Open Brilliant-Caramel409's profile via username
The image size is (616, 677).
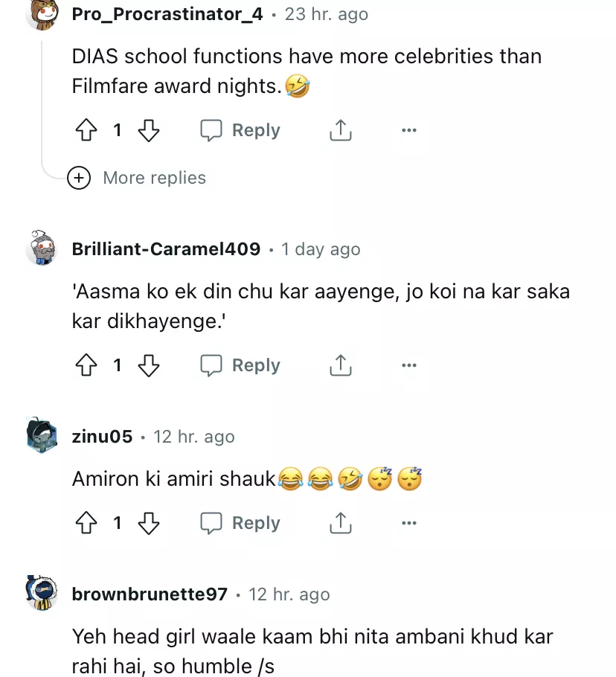tap(166, 249)
